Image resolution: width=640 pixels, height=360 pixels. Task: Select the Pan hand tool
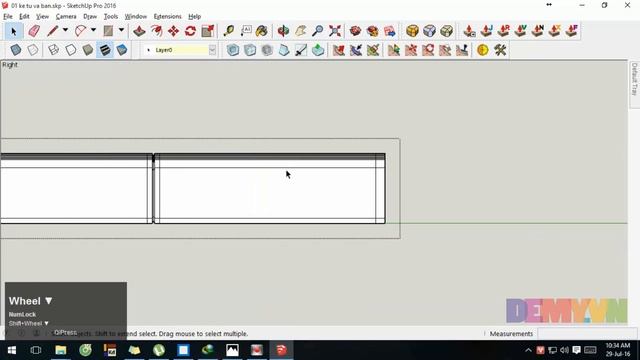pos(300,31)
